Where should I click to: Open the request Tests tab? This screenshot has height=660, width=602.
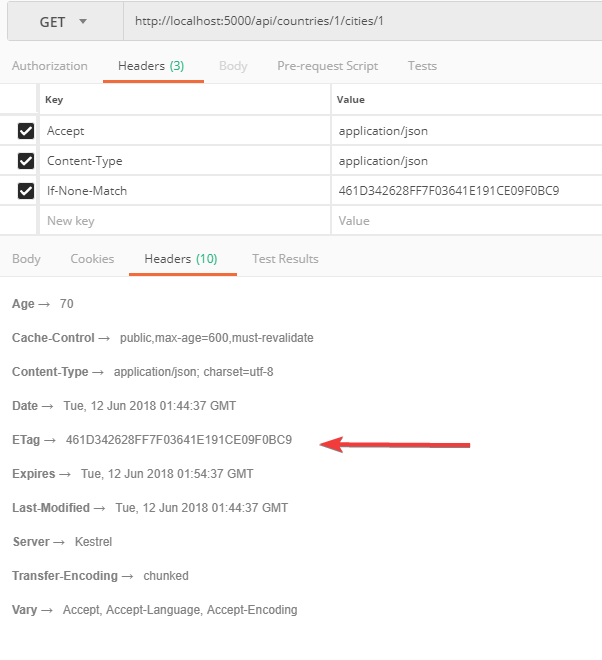(422, 66)
